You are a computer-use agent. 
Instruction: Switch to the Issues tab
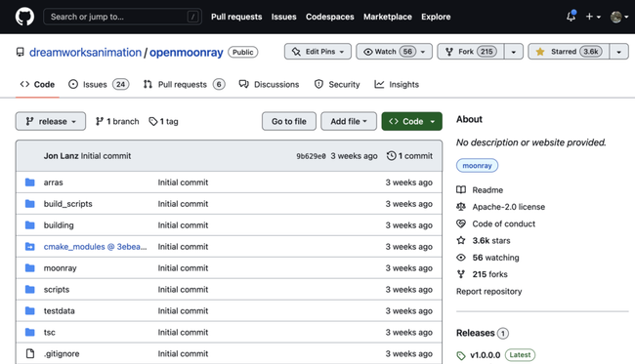pyautogui.click(x=99, y=84)
